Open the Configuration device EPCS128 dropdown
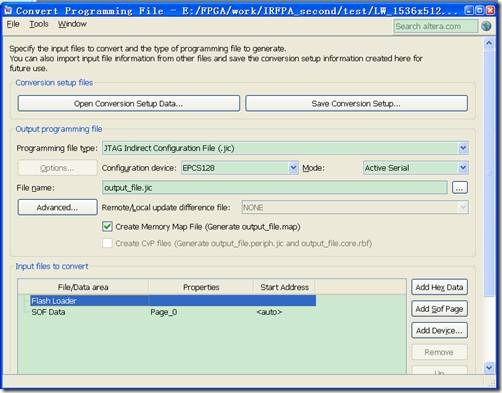 [x=293, y=168]
